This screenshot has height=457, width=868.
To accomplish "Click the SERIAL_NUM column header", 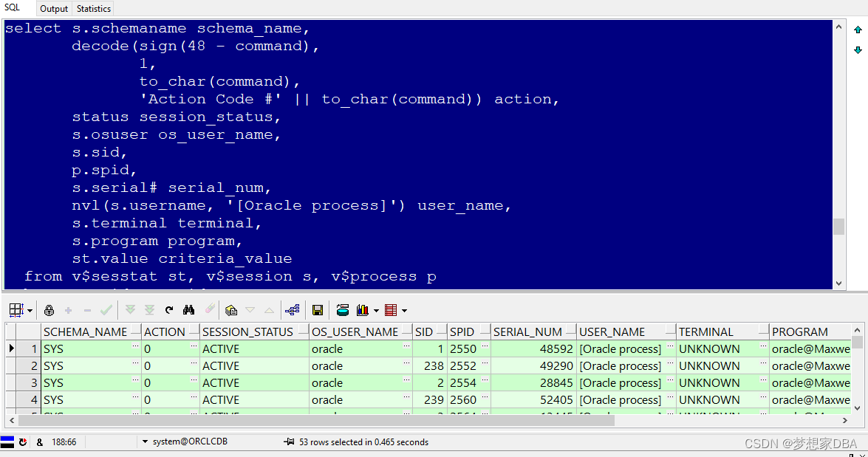I will tap(533, 332).
